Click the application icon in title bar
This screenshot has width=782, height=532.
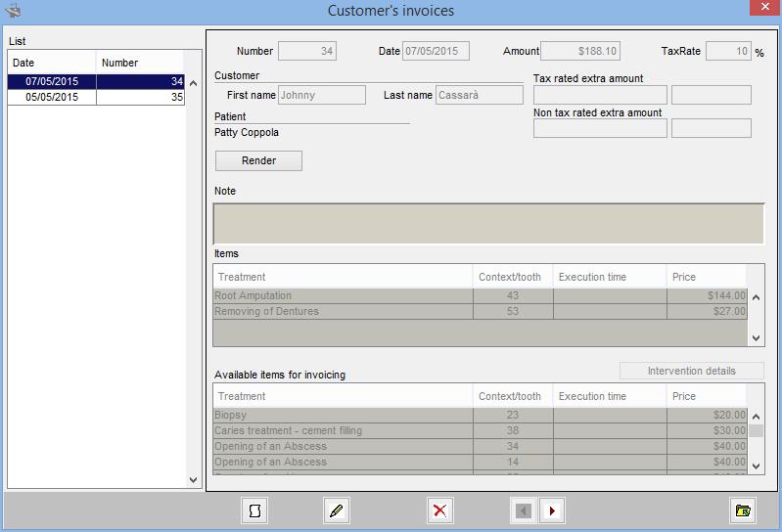(13, 12)
